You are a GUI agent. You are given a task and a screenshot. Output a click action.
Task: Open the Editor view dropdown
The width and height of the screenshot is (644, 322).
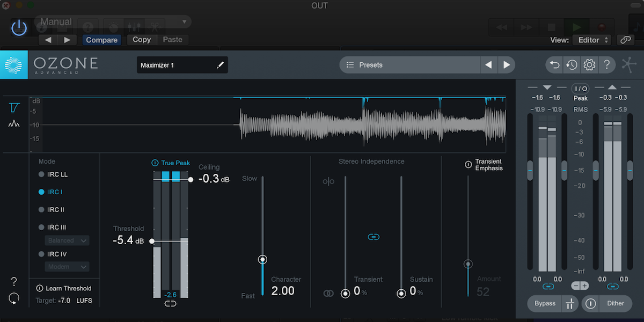point(591,39)
